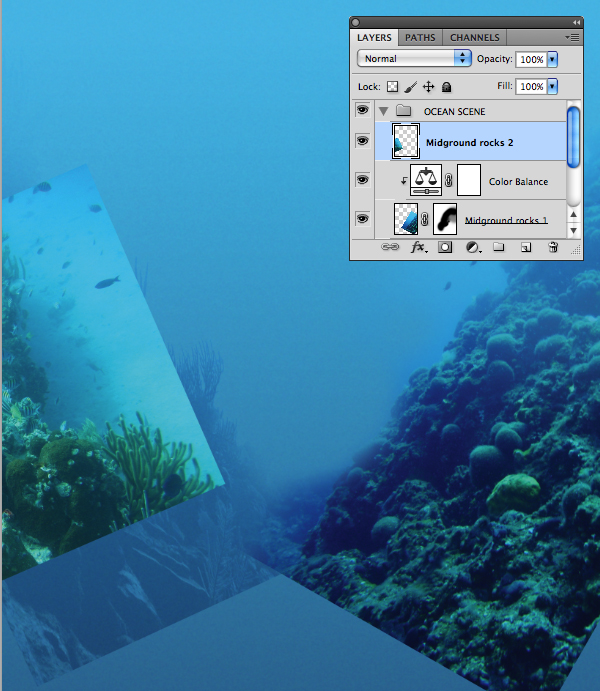
Task: Create a new adjustment layer from the half-circle icon
Action: point(472,247)
